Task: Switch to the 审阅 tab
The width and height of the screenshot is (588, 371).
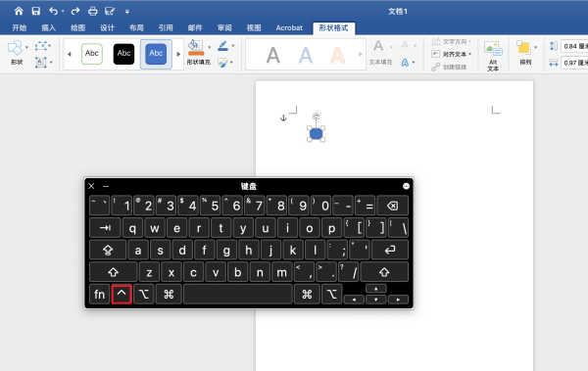Action: point(224,27)
